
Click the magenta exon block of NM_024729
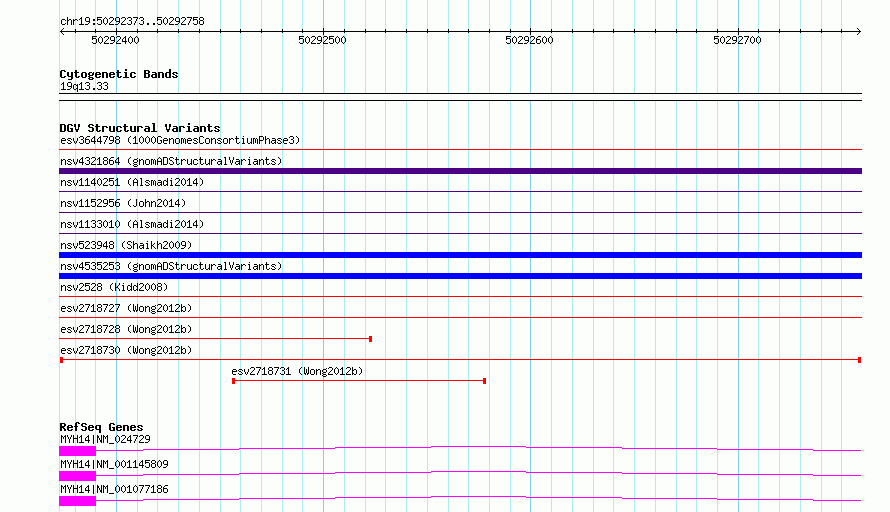coord(77,451)
